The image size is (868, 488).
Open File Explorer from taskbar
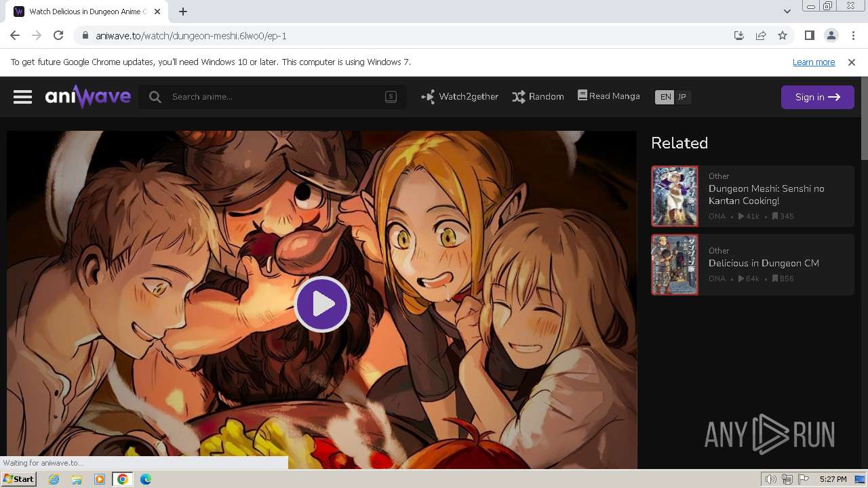pyautogui.click(x=77, y=479)
